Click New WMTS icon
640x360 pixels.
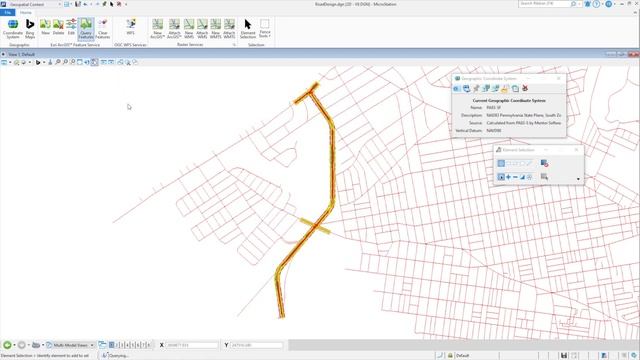click(216, 29)
